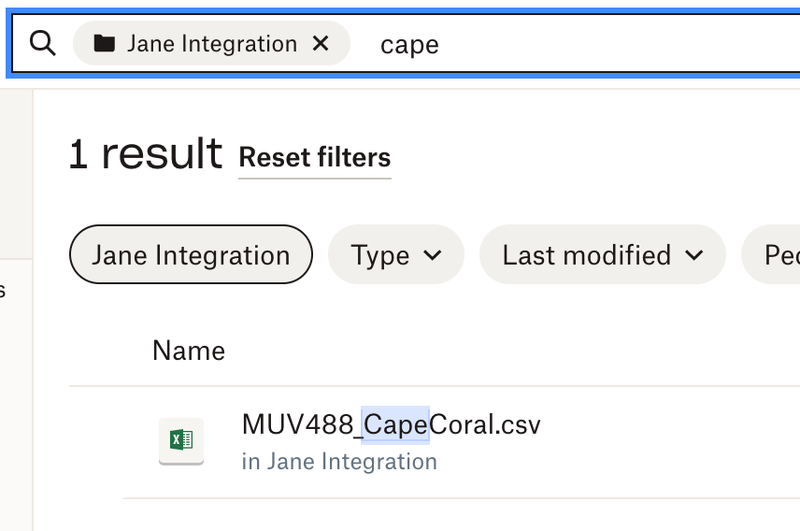The image size is (800, 531).
Task: Click the search magnifying glass icon
Action: point(42,44)
